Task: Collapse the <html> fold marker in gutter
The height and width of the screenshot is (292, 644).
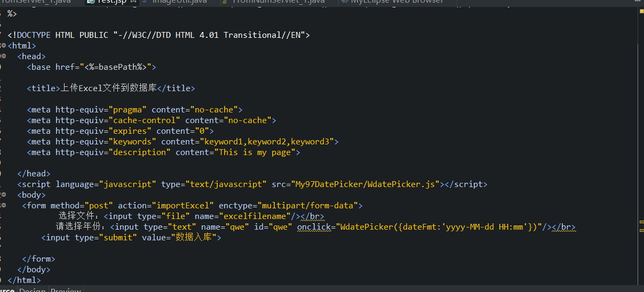Action: tap(4, 46)
